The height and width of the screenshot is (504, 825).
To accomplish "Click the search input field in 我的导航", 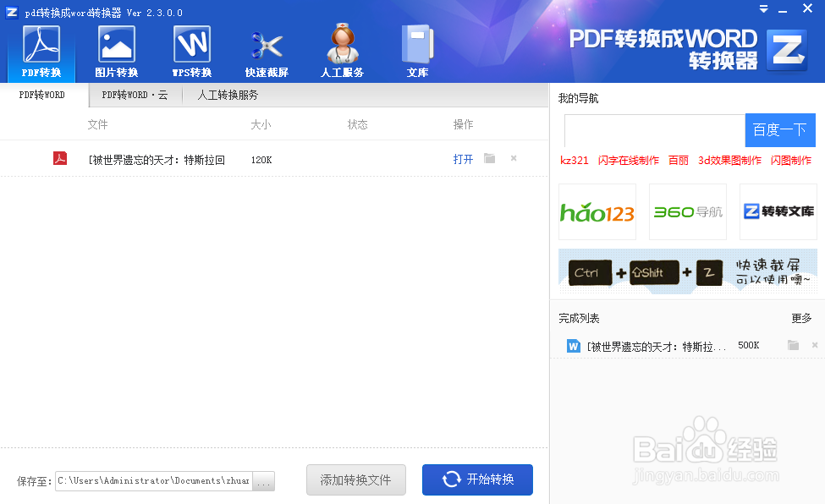I will [654, 130].
